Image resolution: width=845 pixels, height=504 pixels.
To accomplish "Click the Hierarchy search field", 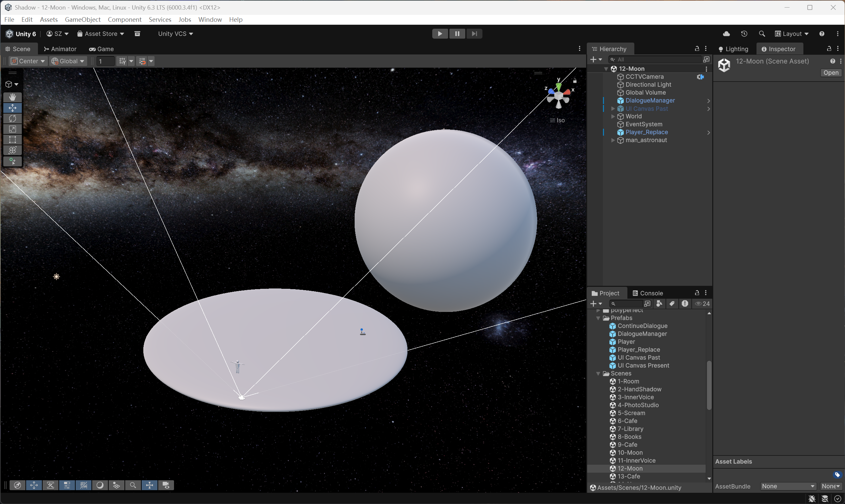I will click(x=656, y=59).
